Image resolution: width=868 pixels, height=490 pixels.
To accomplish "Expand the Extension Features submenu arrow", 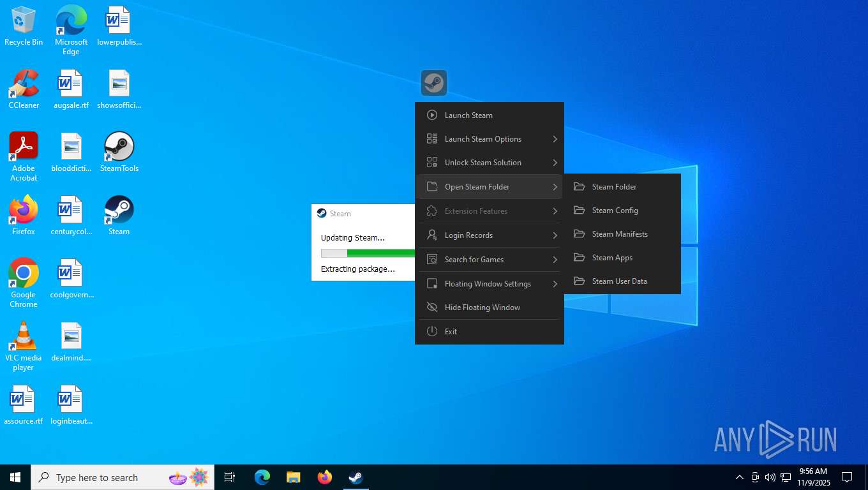I will pos(555,211).
